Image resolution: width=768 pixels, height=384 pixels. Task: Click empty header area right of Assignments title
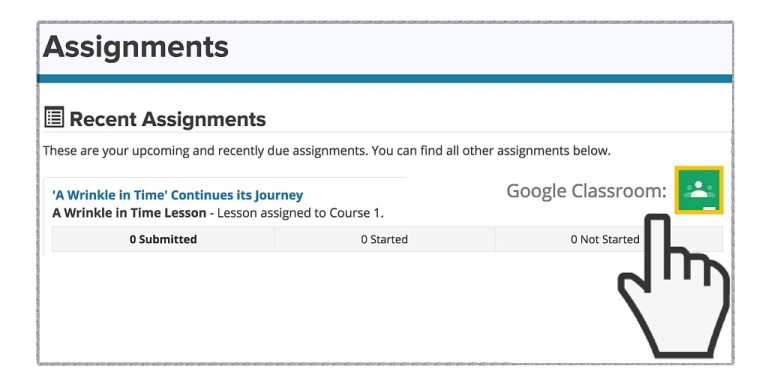480,48
